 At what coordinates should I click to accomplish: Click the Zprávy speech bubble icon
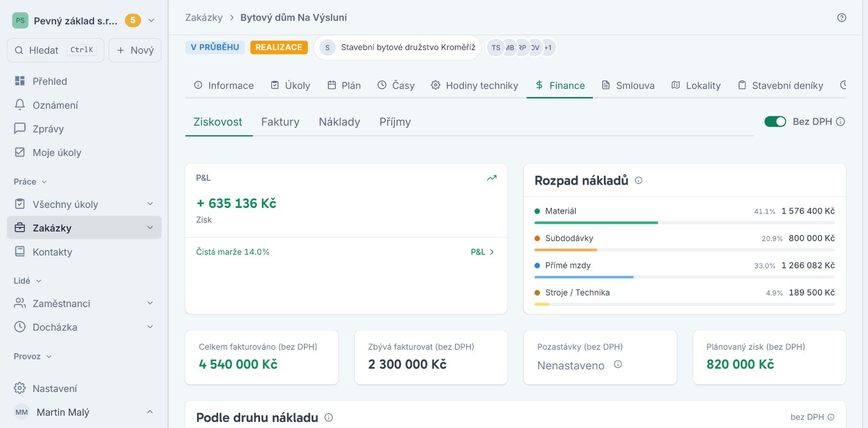point(20,129)
